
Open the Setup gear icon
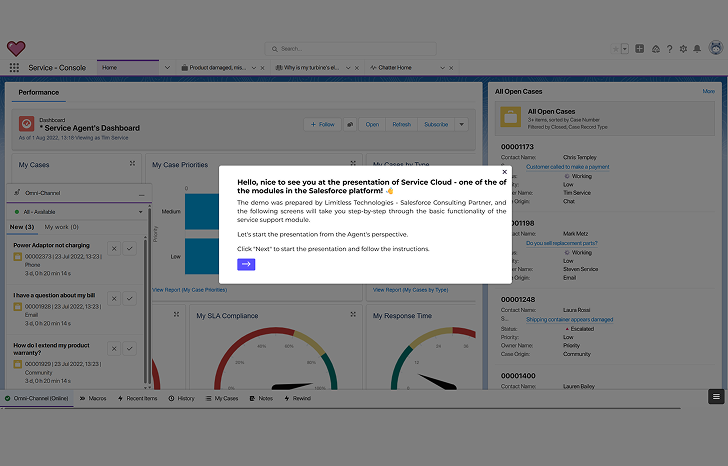683,49
